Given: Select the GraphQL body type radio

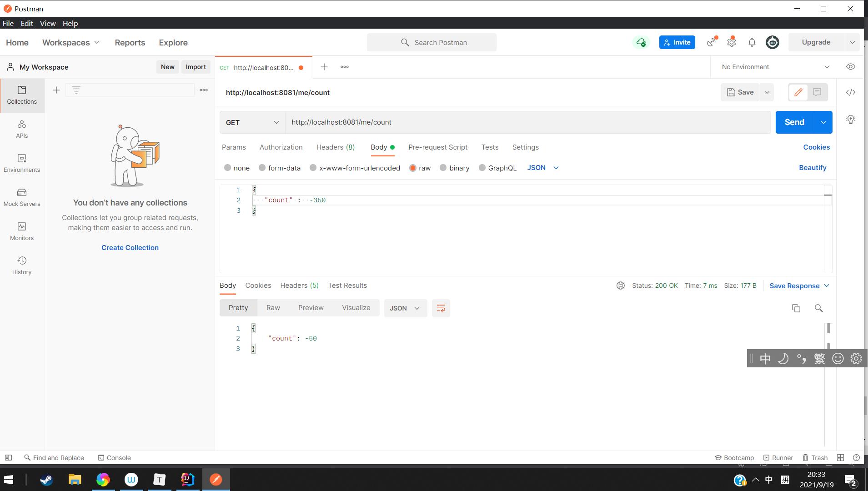Looking at the screenshot, I should [x=482, y=168].
